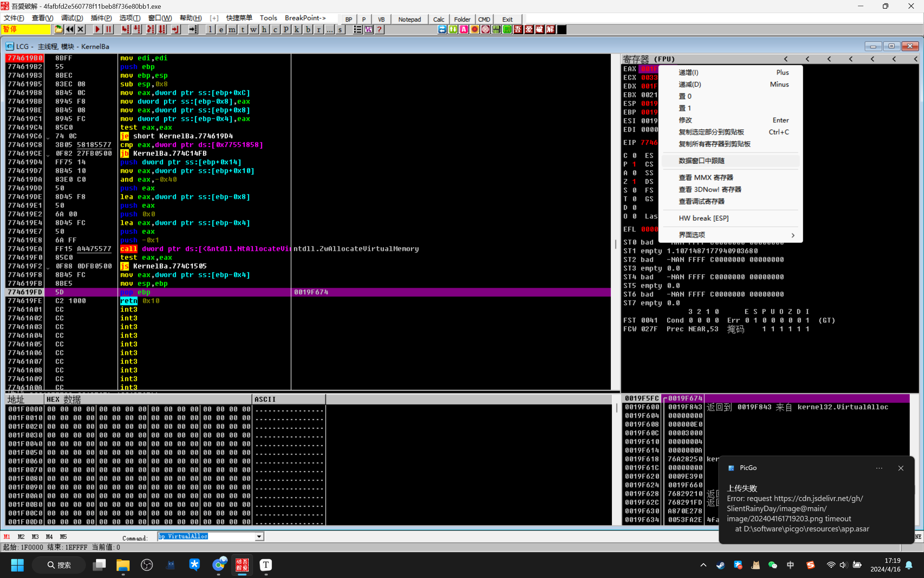Click the pink 'A' plugin icon
This screenshot has width=924, height=578.
(463, 29)
